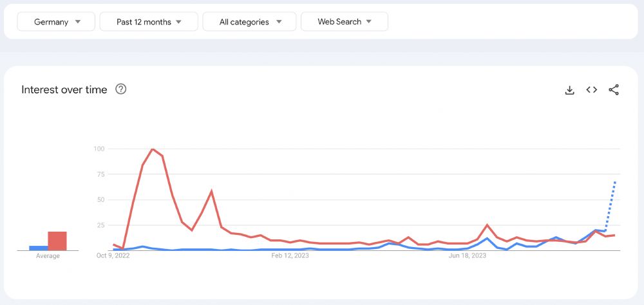Viewport: 644px width, 305px height.
Task: Click the red line's small bump after June 2023
Action: click(x=487, y=225)
